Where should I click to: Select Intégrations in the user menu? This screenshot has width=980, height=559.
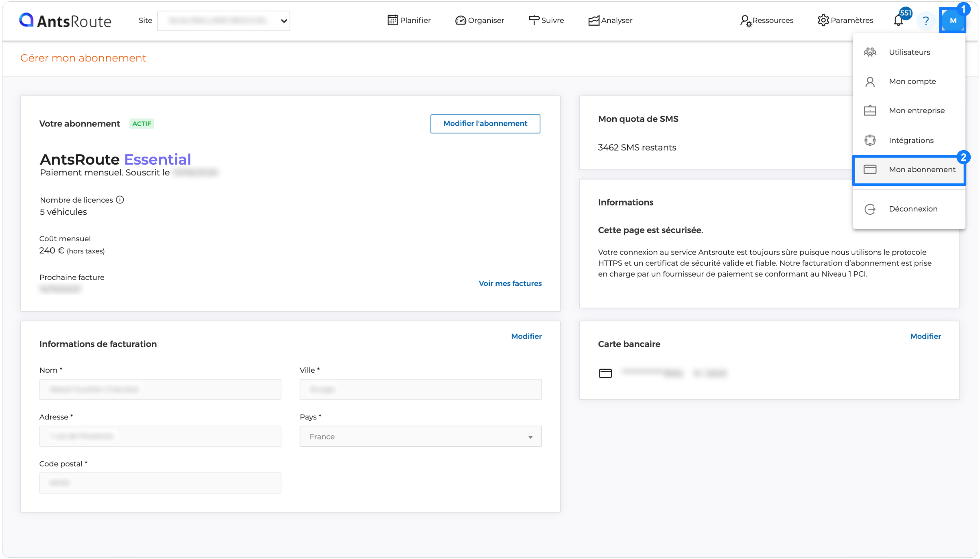click(909, 140)
